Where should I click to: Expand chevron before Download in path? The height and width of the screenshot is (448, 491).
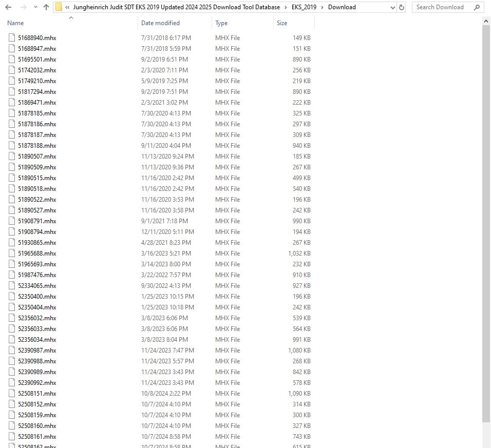pyautogui.click(x=322, y=7)
